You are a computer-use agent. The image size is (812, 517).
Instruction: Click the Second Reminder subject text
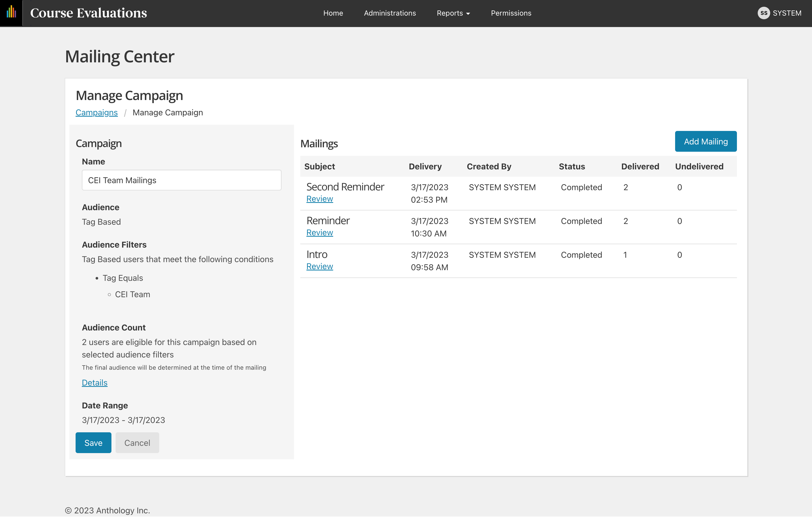coord(345,187)
